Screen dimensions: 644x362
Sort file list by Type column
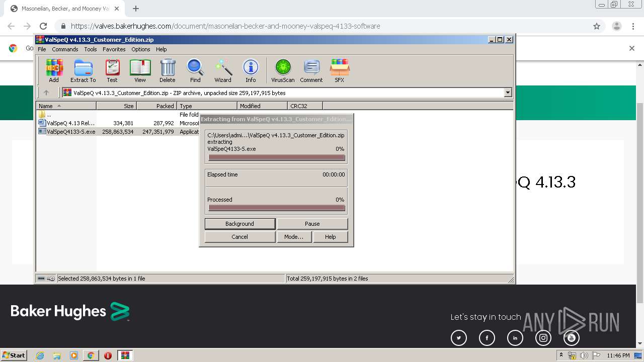207,106
